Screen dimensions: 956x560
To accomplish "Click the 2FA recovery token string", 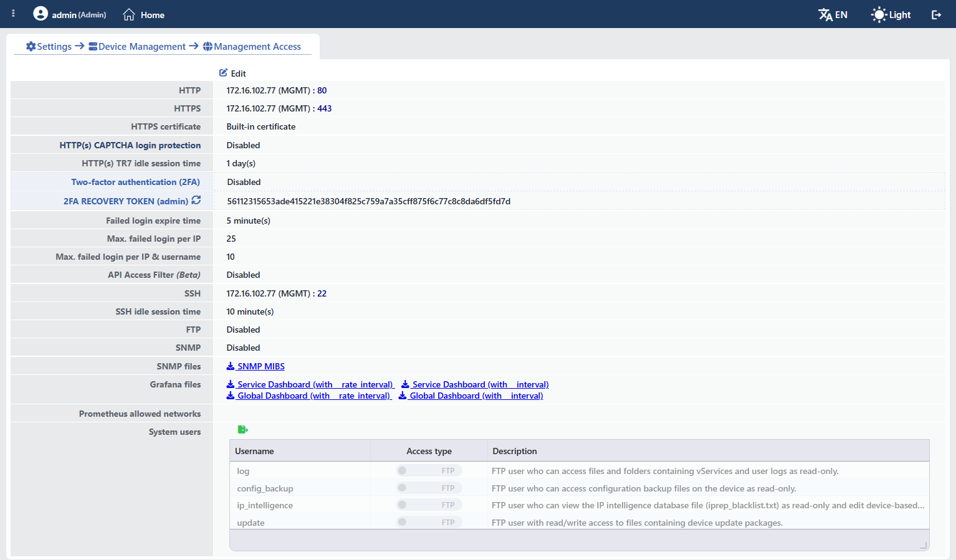I will [369, 201].
